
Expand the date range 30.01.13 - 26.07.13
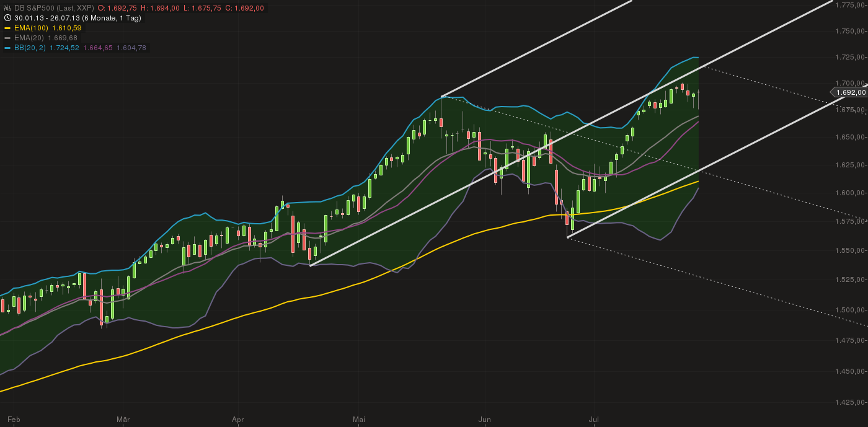[48, 18]
